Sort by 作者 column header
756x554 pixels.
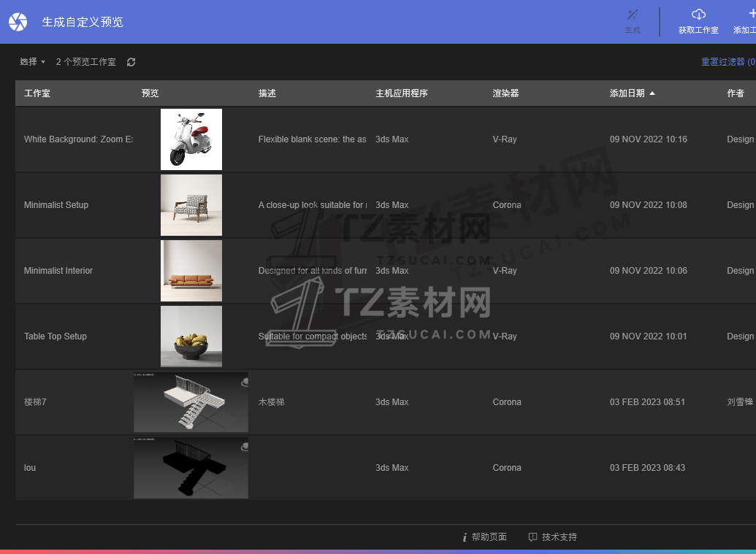point(736,93)
